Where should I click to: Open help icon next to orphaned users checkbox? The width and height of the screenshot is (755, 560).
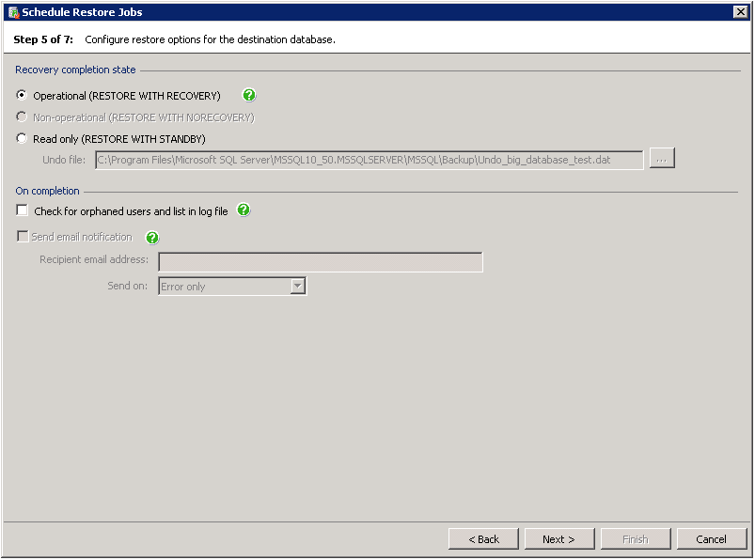pos(244,210)
